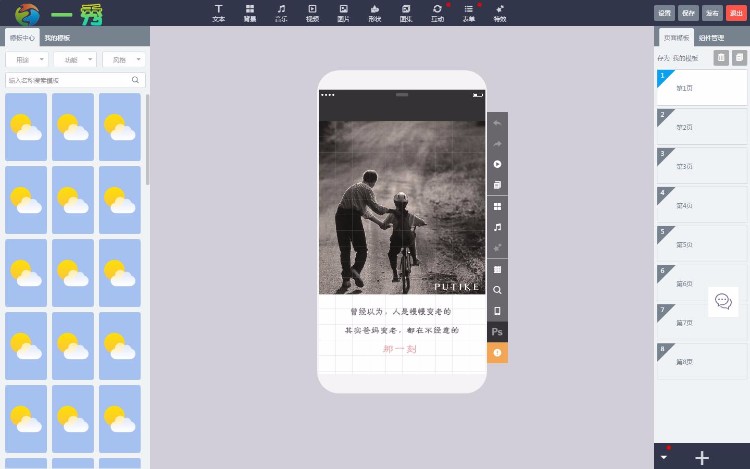Open the 图集 gallery tool
This screenshot has height=469, width=750.
click(406, 13)
